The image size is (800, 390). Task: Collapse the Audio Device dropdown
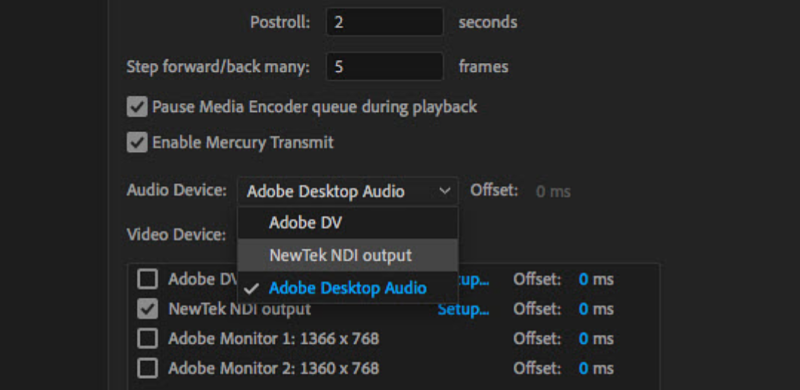click(347, 191)
